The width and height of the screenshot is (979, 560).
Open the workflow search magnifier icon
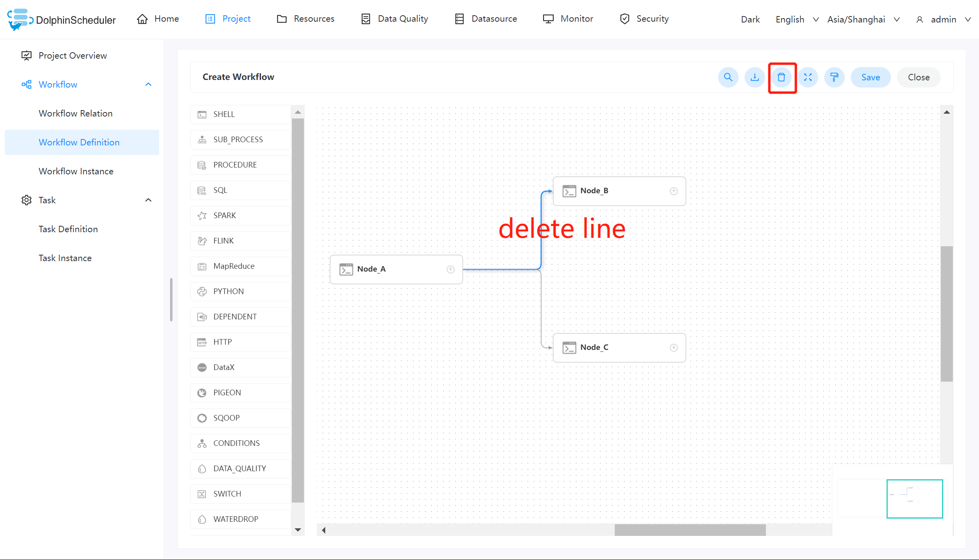point(728,77)
